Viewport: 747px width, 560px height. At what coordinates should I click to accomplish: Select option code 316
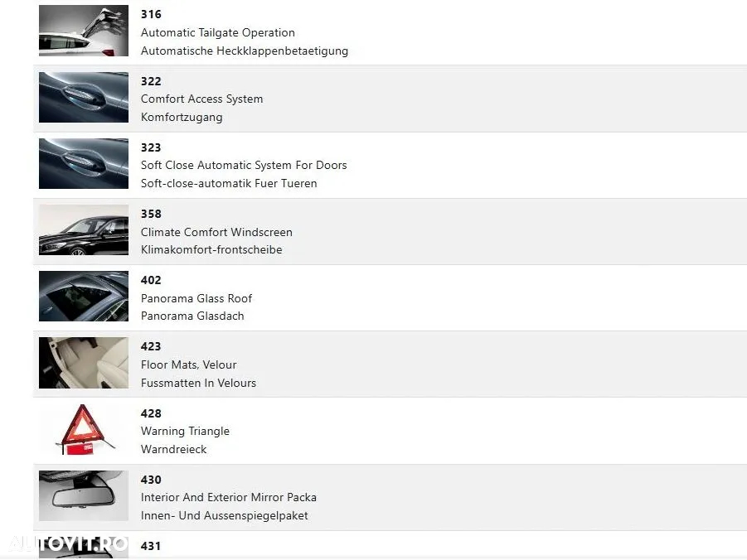pyautogui.click(x=151, y=14)
